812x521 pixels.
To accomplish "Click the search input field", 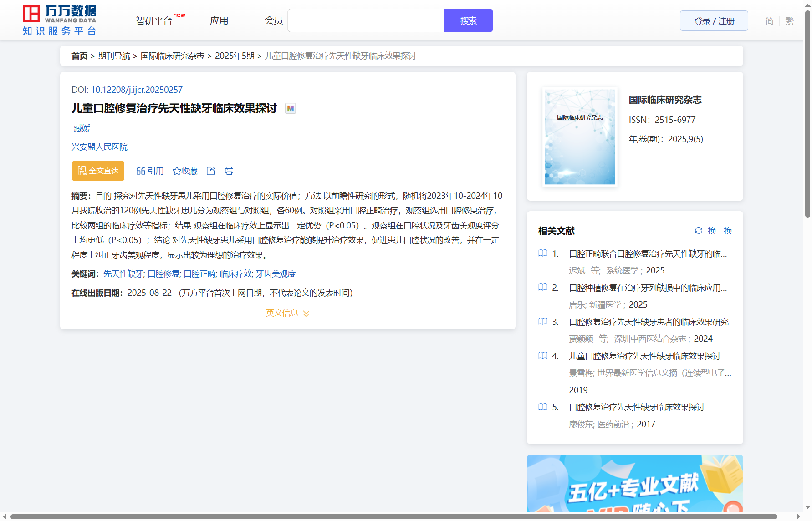I will (366, 21).
